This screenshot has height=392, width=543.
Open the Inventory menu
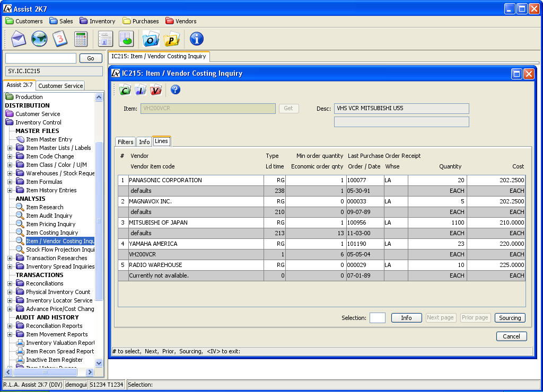tap(98, 21)
